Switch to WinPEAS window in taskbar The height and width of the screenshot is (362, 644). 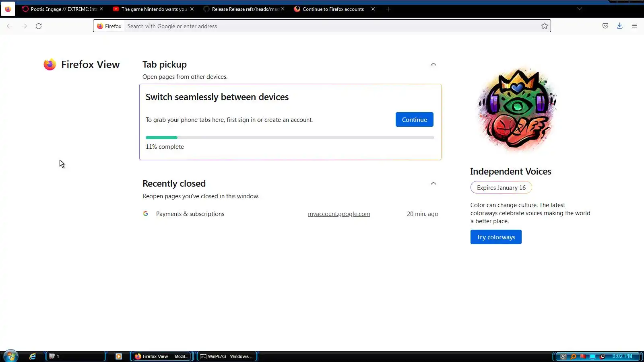point(227,356)
